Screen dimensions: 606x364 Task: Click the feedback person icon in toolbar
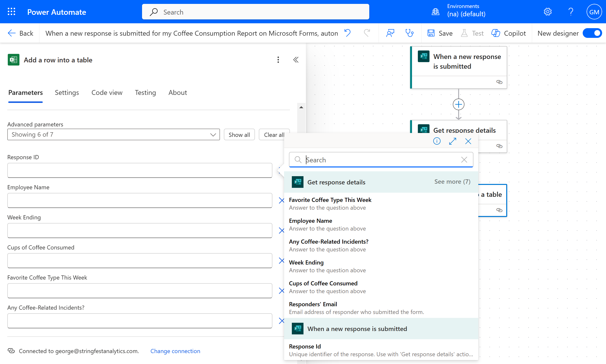390,33
